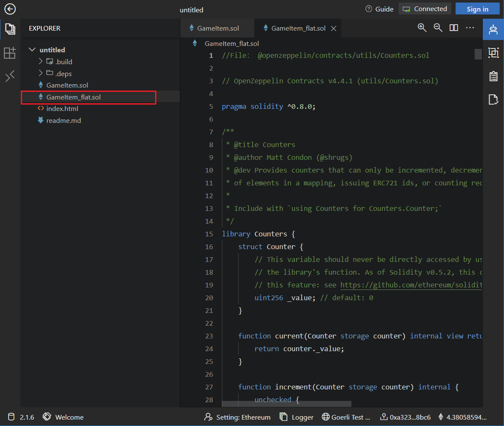This screenshot has width=504, height=426.
Task: Open the robot compiler panel icon
Action: pos(493,29)
